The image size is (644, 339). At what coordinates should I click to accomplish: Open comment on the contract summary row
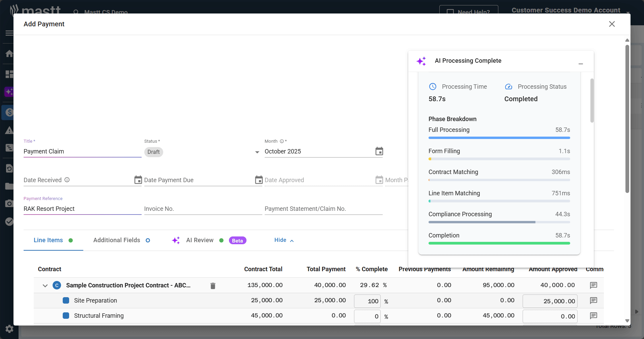tap(593, 285)
